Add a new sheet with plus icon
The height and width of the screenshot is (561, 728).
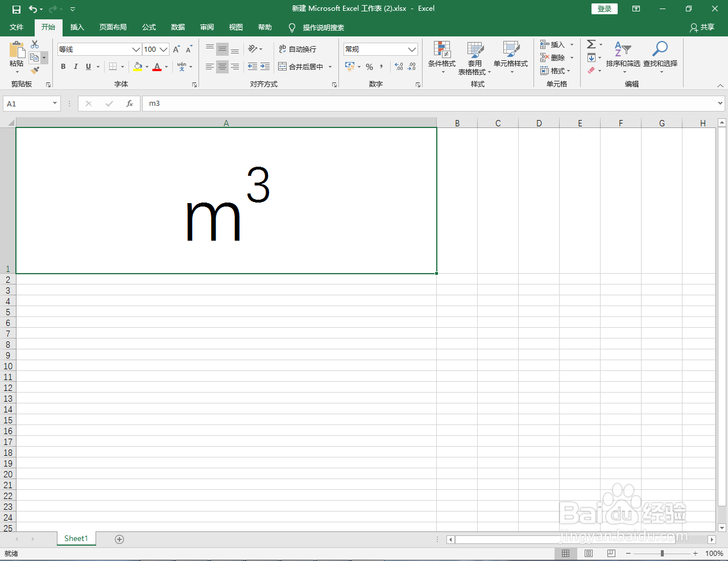click(119, 539)
